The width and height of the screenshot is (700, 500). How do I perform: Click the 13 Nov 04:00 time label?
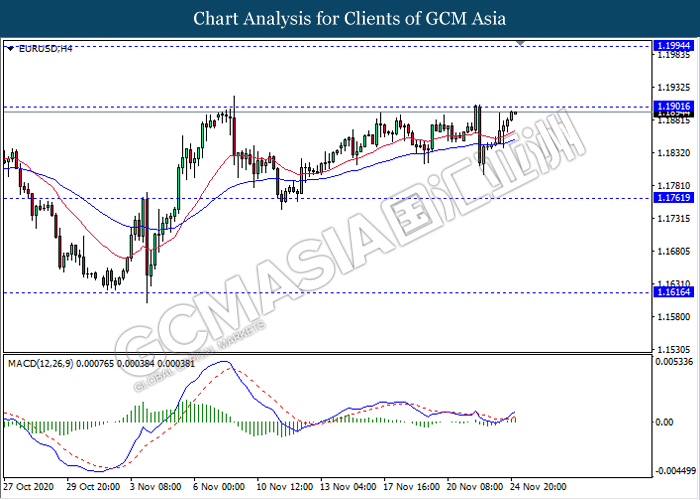348,487
